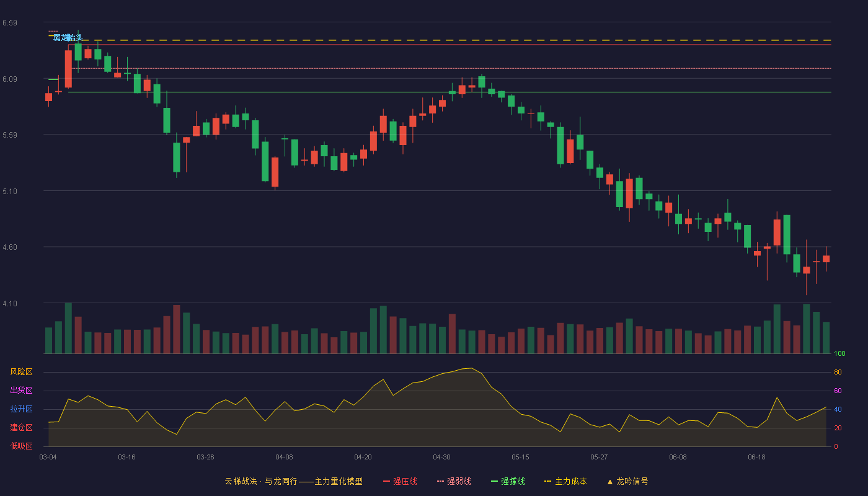Click the 06-18 date label
This screenshot has height=496, width=868.
(x=756, y=457)
